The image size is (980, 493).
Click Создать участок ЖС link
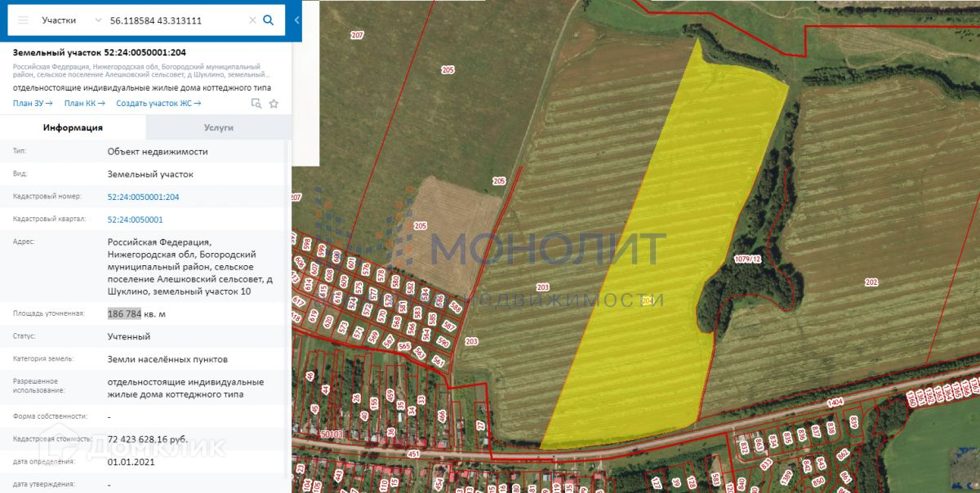[158, 104]
